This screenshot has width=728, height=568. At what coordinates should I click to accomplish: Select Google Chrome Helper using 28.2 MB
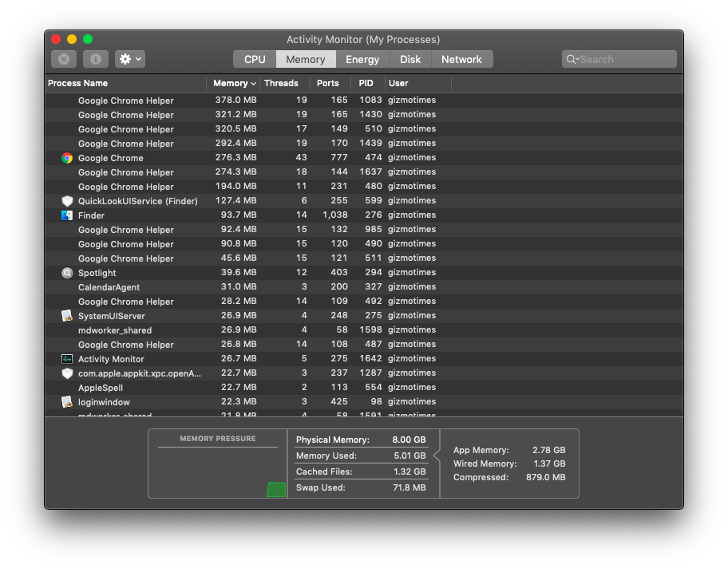364,302
